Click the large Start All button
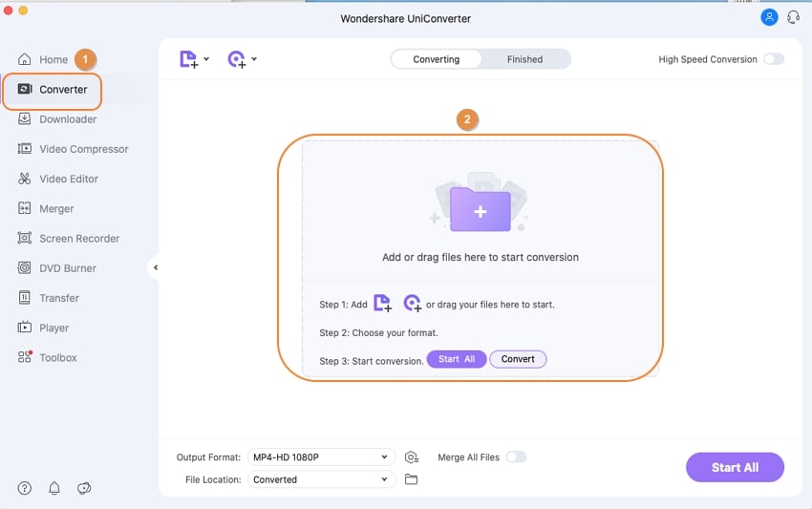 coord(735,468)
